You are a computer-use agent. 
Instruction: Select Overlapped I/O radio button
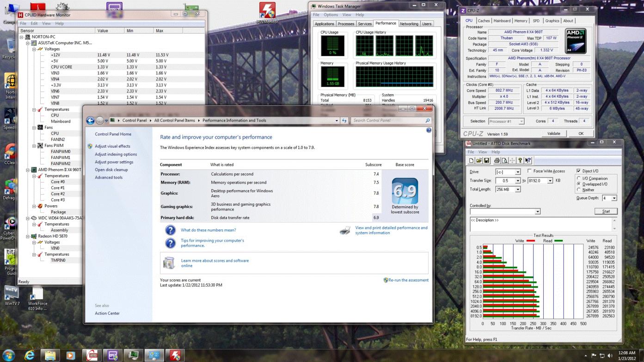pos(579,184)
